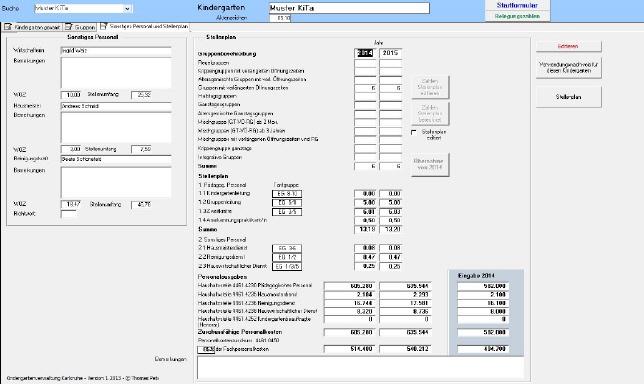Viewport: 644px width, 384px height.
Task: Click the Reinigung zählen button
Action: click(517, 16)
